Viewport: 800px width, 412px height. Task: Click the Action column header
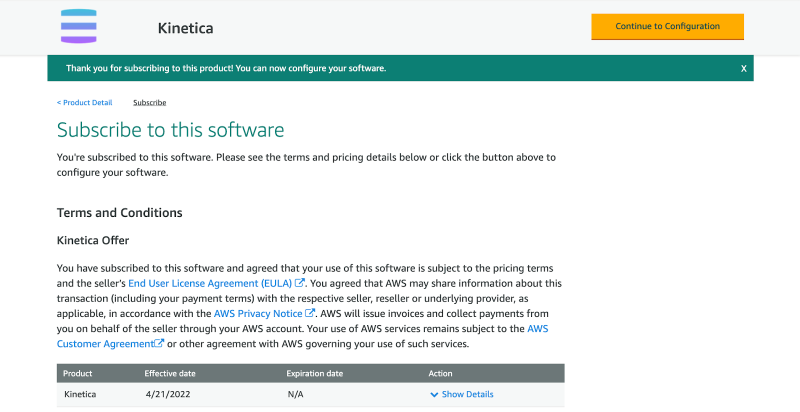pyautogui.click(x=440, y=373)
